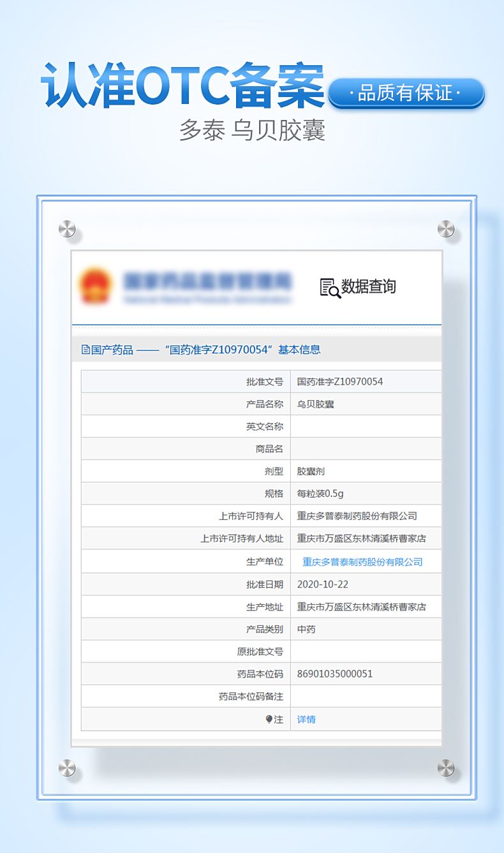This screenshot has height=853, width=504.
Task: Click the 生产单位 label cell
Action: [x=186, y=561]
